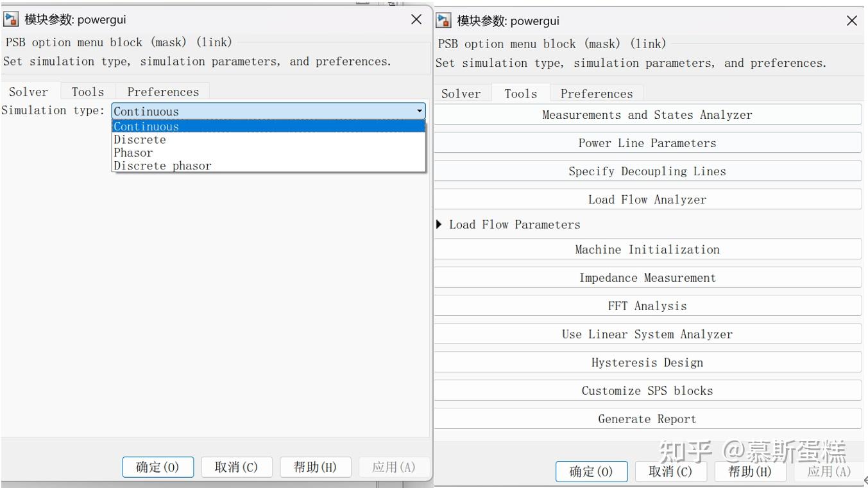Click the powergui icon in left window title
The height and width of the screenshot is (488, 868).
tap(11, 19)
